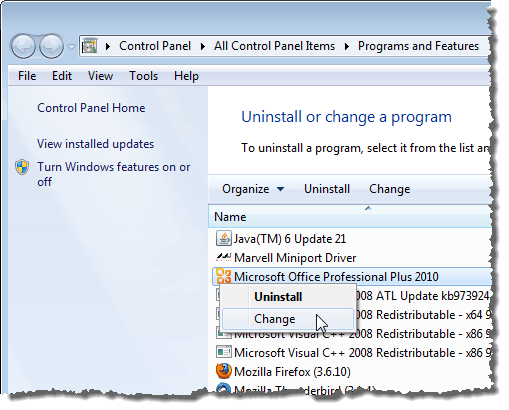Viewport: 509px width, 410px height.
Task: Click the Microsoft Office Professional Plus icon
Action: point(224,276)
